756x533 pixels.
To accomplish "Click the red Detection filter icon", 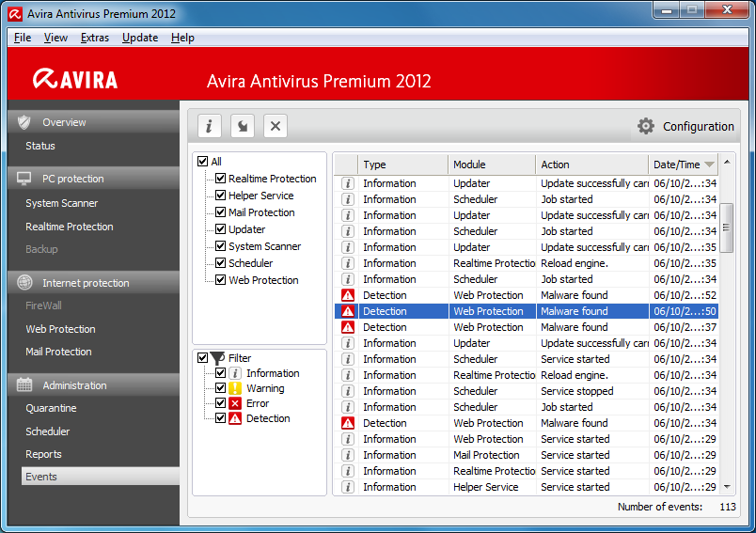I will [x=235, y=418].
